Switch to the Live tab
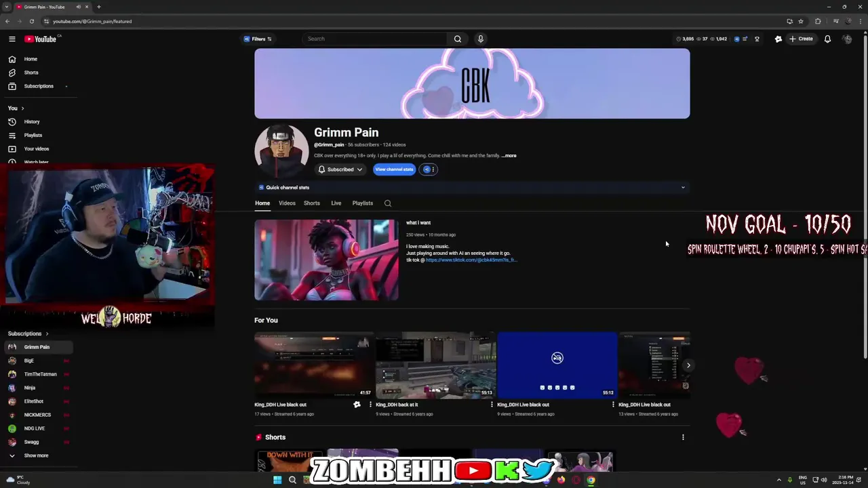Image resolution: width=868 pixels, height=488 pixels. pos(336,203)
